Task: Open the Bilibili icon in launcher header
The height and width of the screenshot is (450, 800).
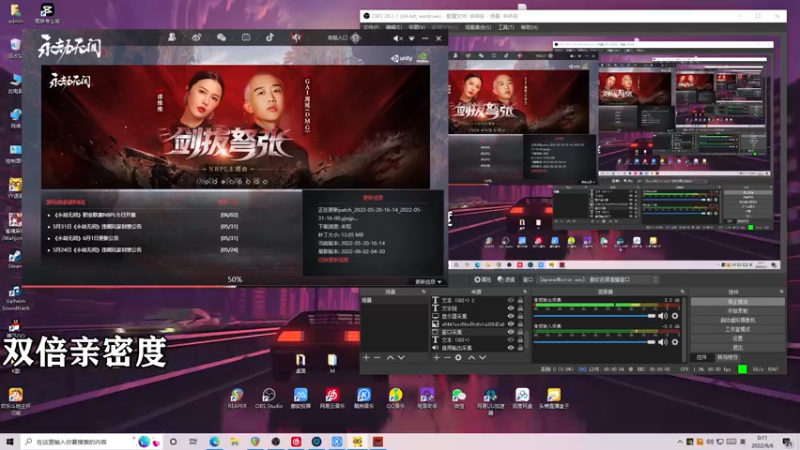Action: pos(246,37)
